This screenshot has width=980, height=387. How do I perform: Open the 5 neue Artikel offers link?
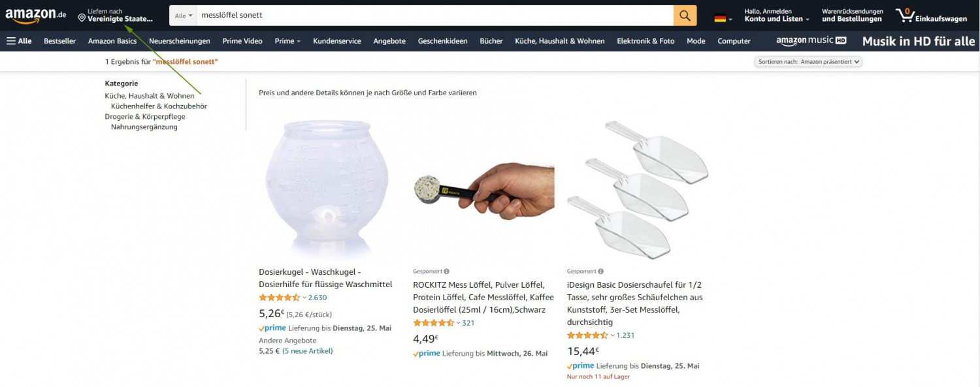click(308, 351)
